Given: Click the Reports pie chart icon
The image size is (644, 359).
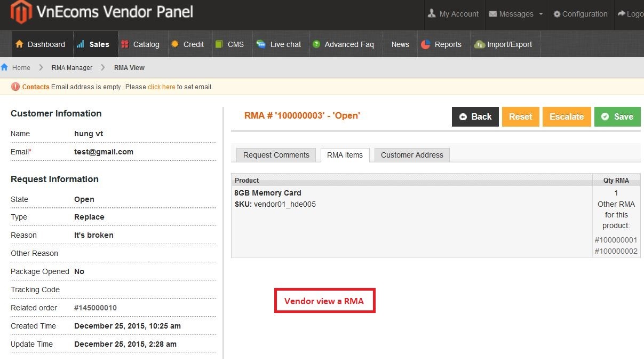Looking at the screenshot, I should (x=425, y=44).
